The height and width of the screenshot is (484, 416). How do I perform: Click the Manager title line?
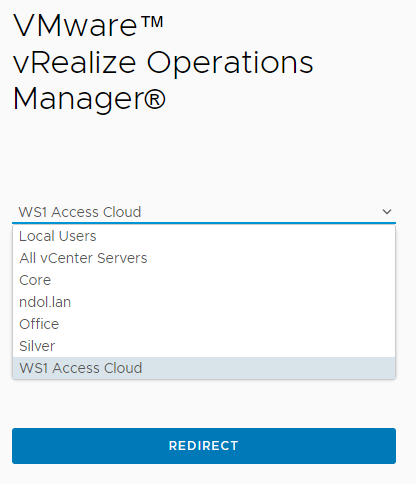coord(89,99)
